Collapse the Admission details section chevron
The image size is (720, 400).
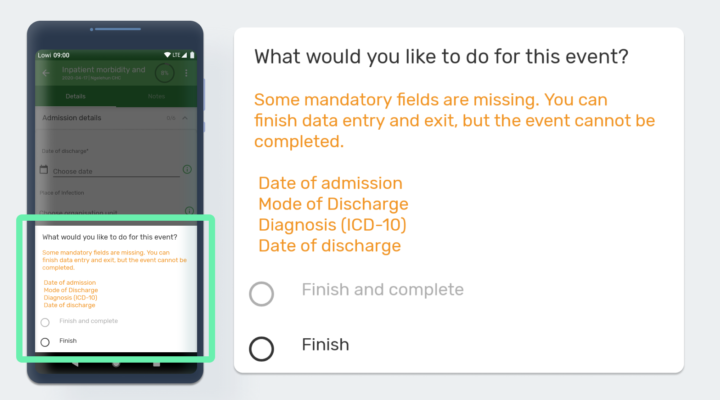[x=185, y=118]
